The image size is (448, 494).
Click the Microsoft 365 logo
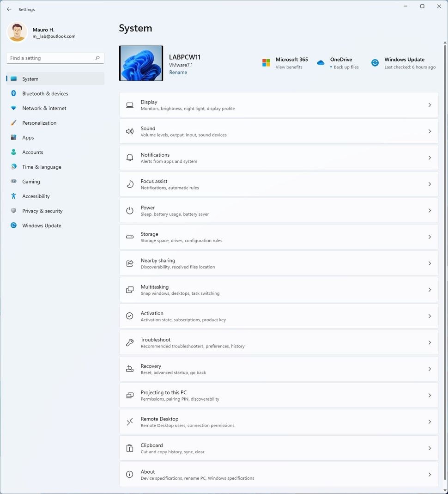tap(266, 62)
